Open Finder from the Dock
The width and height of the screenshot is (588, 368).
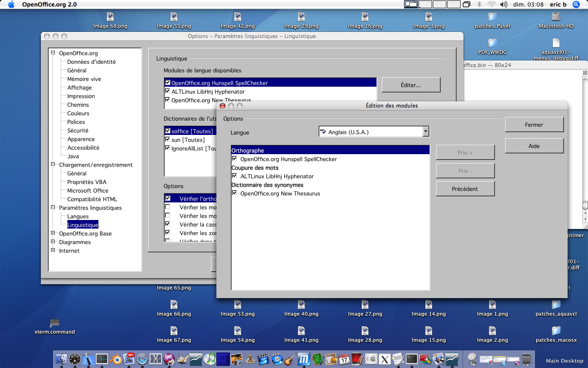60,359
